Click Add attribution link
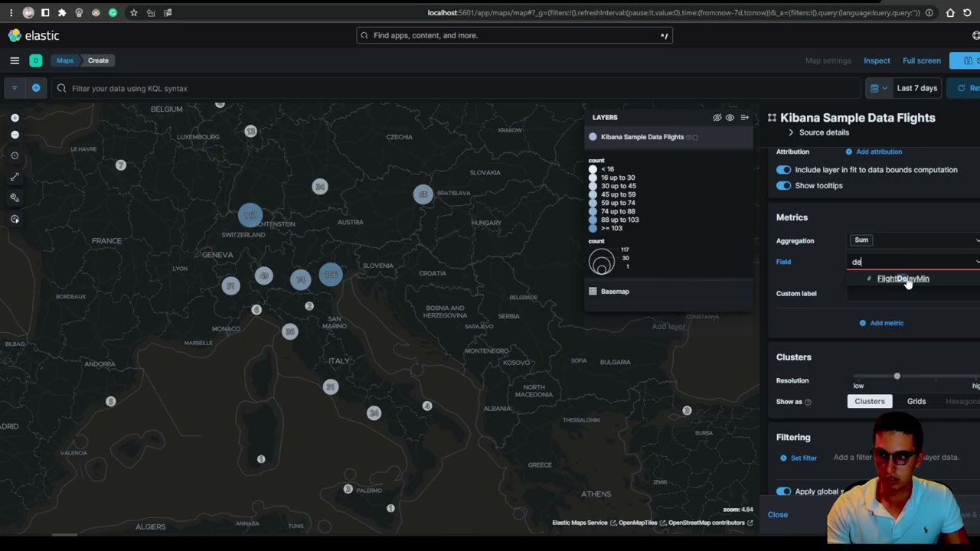 (874, 152)
